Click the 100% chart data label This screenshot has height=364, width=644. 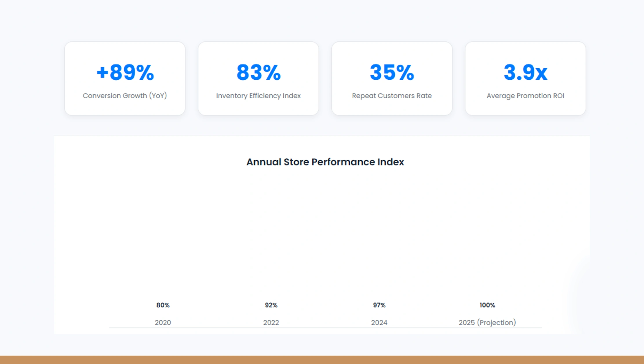click(x=487, y=305)
